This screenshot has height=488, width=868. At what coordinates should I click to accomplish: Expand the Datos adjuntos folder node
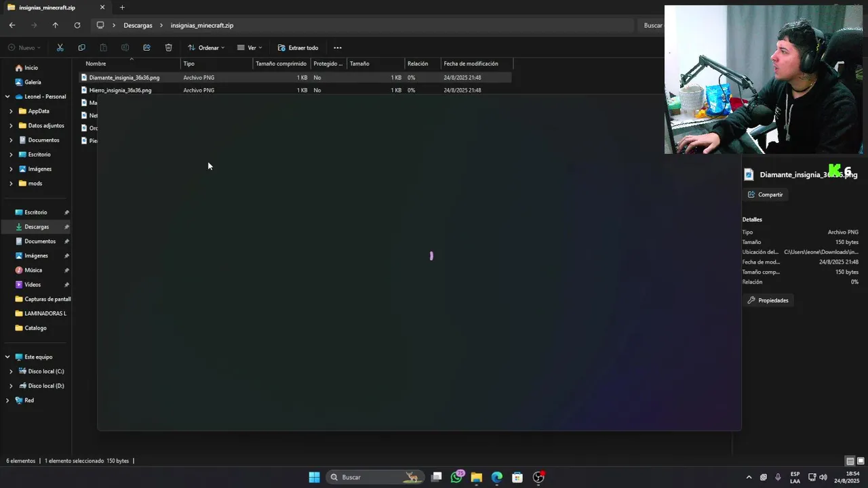[x=11, y=125]
